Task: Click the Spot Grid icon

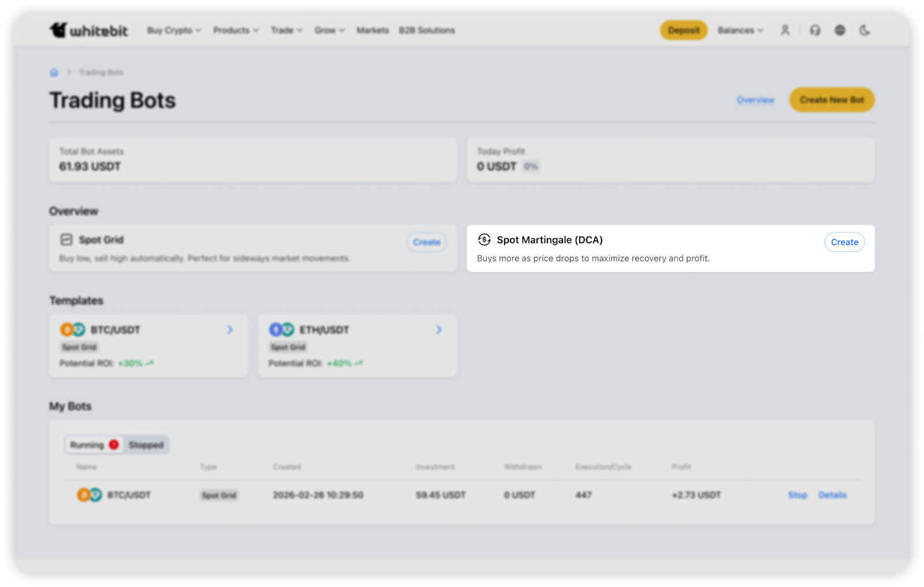Action: pyautogui.click(x=66, y=240)
